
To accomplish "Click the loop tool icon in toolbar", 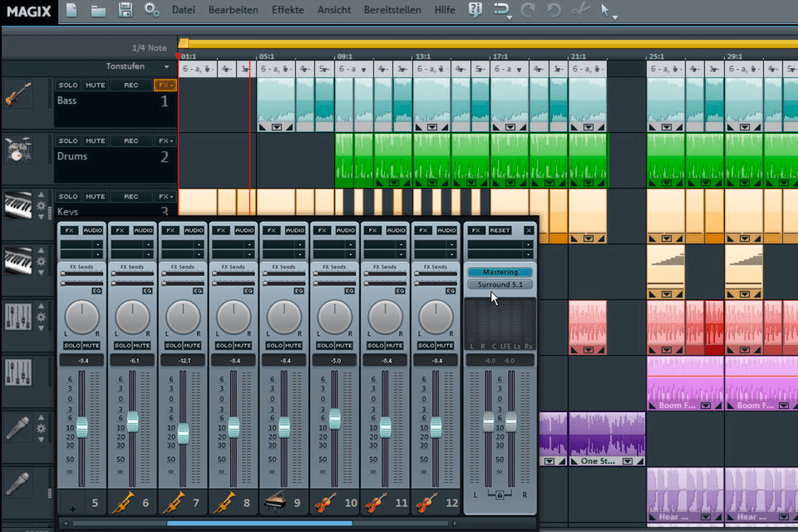I will (x=501, y=9).
